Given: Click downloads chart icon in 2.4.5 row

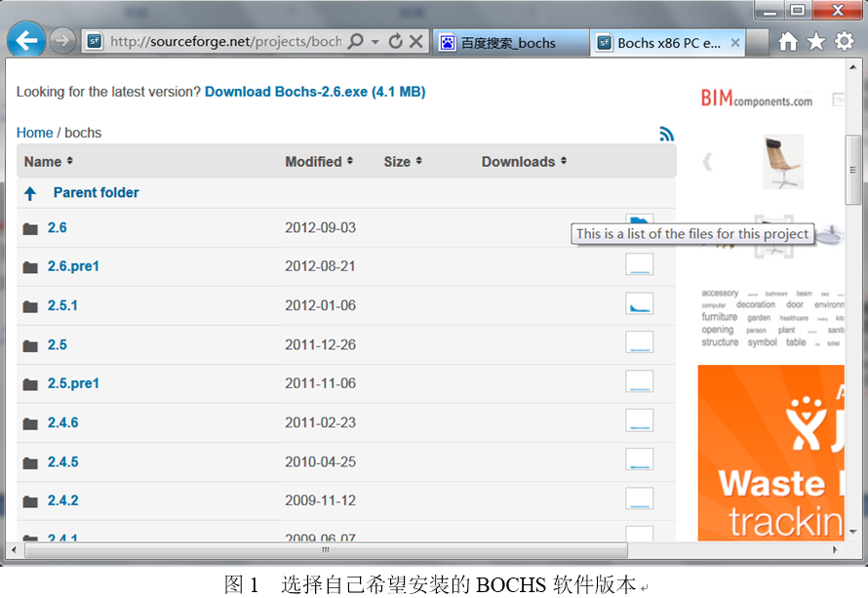Looking at the screenshot, I should 640,459.
